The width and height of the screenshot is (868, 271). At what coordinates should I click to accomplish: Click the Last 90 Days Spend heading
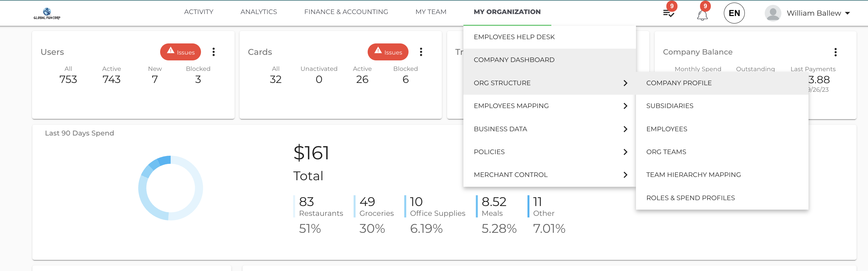coord(79,133)
